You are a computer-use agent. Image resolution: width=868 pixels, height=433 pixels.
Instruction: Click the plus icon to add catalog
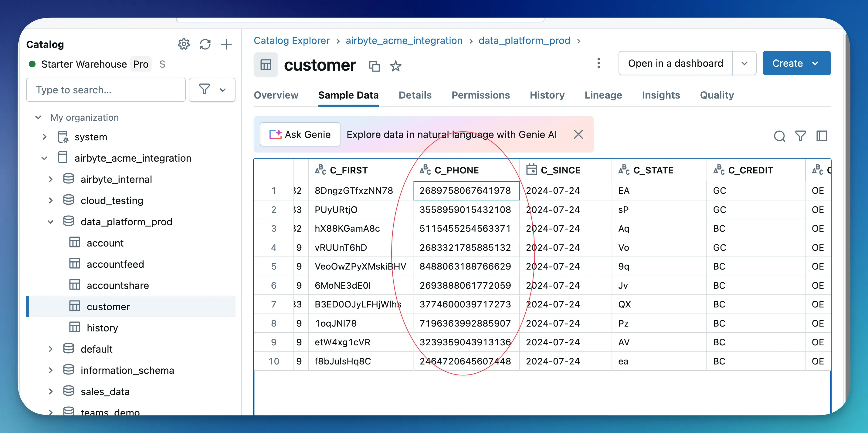click(x=226, y=44)
